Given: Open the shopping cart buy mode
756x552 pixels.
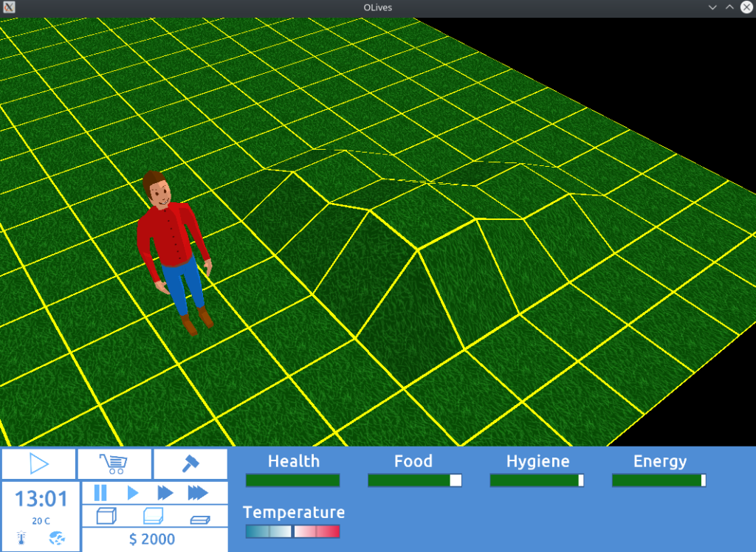Looking at the screenshot, I should (114, 463).
